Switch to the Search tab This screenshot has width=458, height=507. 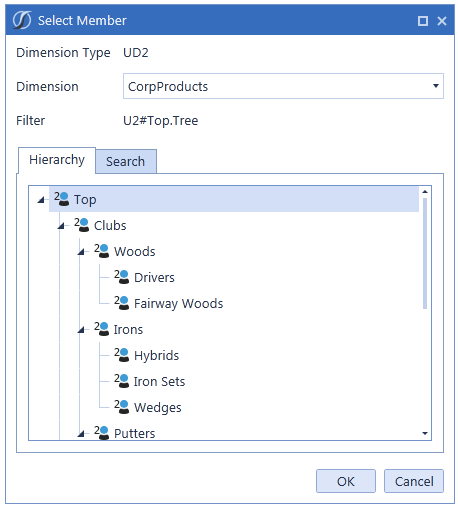(126, 161)
